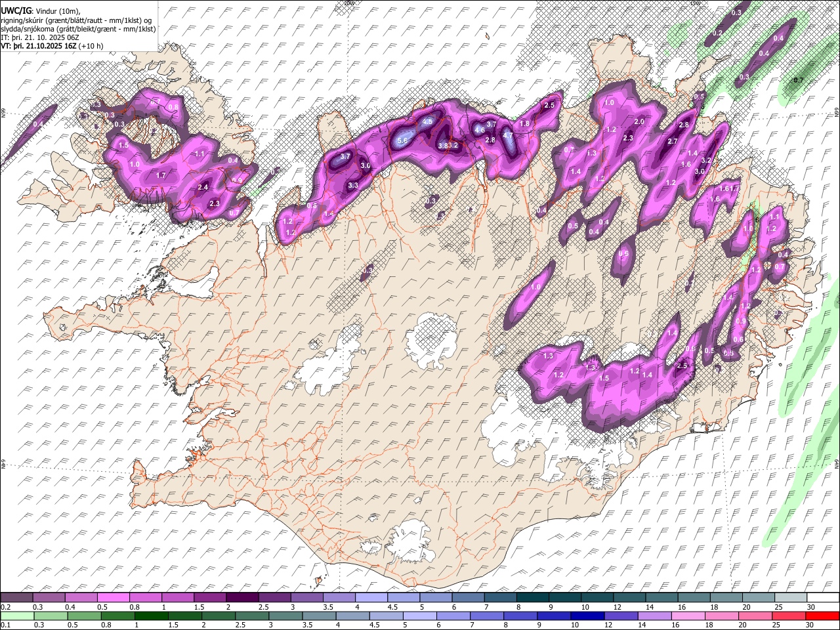Select rain legend swatch between 2.5 and 3
This screenshot has height=630, width=840.
(x=252, y=616)
